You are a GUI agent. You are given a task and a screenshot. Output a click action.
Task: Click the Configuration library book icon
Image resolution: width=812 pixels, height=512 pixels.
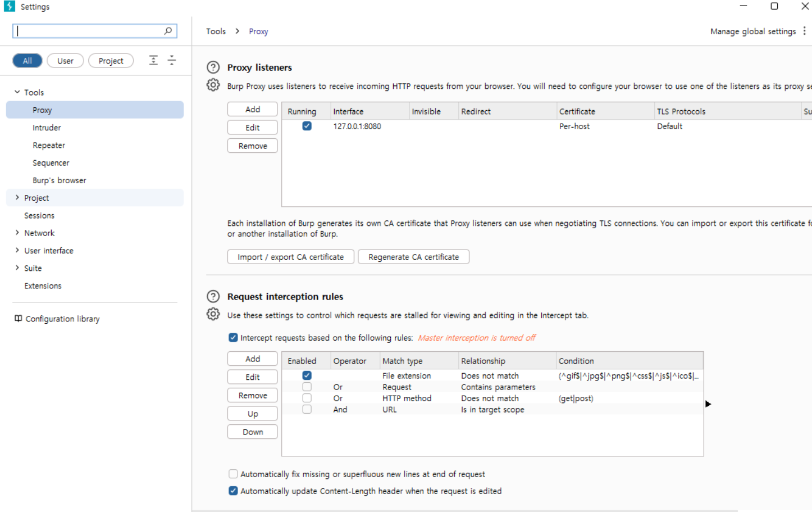click(18, 319)
